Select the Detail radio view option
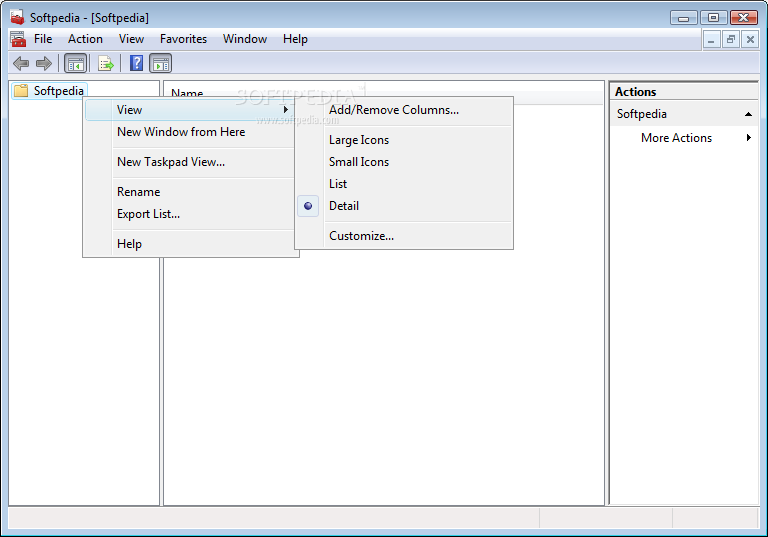The width and height of the screenshot is (768, 537). coord(344,206)
